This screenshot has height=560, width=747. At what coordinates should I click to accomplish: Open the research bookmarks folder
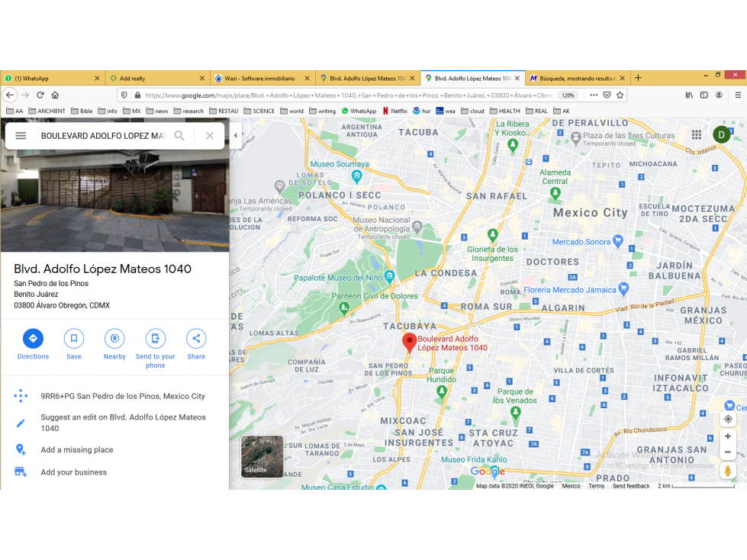(188, 111)
